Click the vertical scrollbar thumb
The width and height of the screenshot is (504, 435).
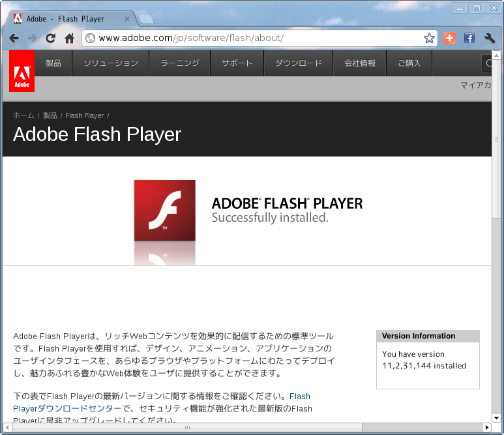point(497,138)
